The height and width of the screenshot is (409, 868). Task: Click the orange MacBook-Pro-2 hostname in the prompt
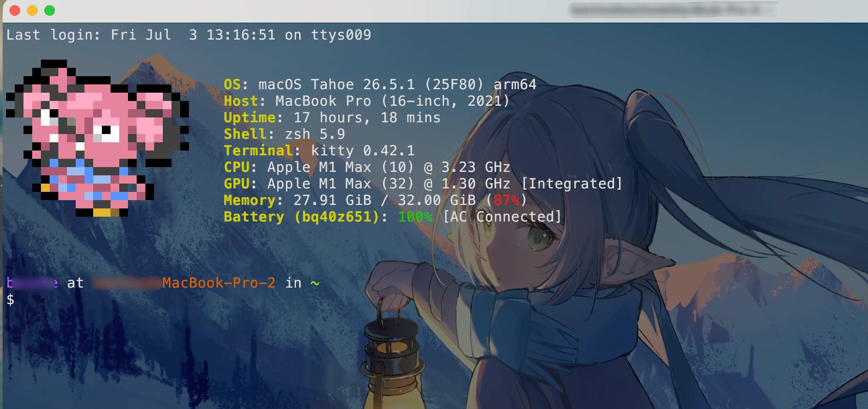coord(219,283)
